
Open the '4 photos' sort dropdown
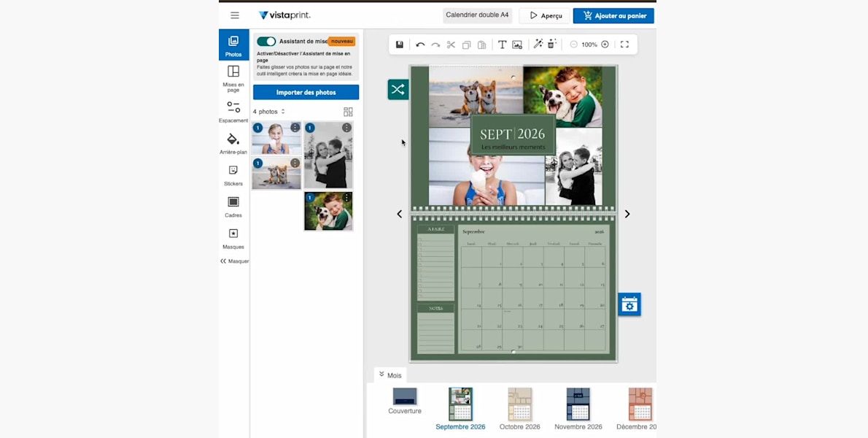tap(268, 112)
